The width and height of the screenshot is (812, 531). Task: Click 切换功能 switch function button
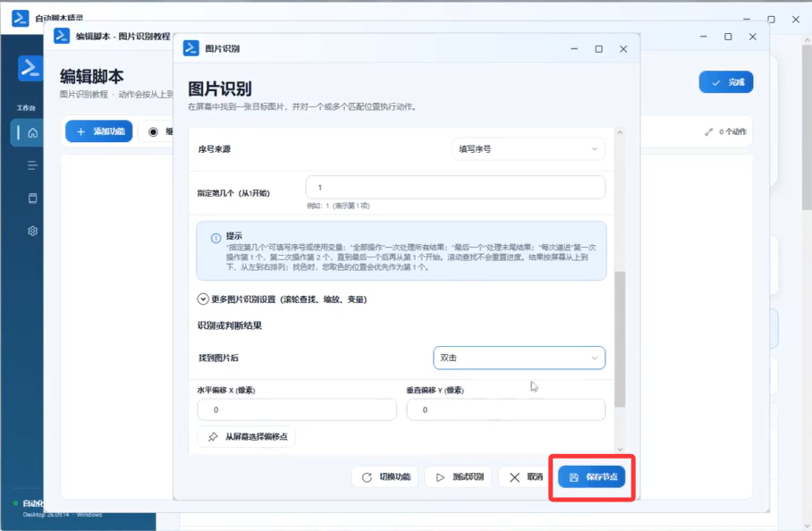385,477
